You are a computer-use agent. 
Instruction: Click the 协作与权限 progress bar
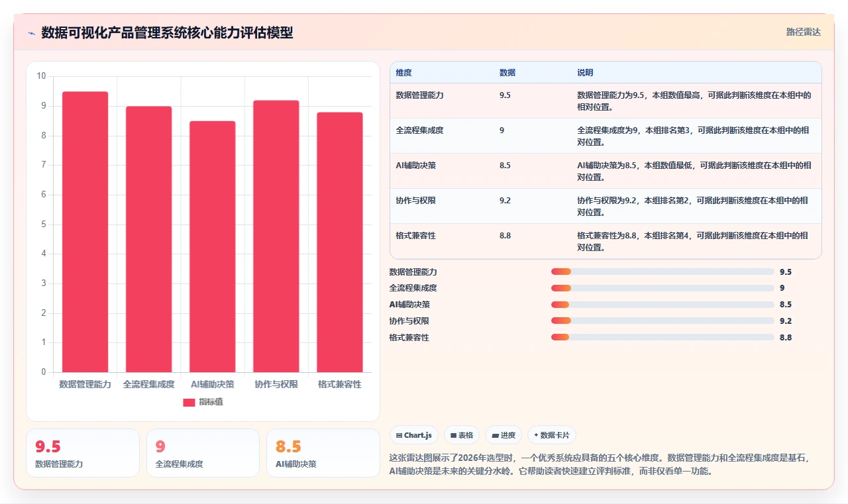662,321
